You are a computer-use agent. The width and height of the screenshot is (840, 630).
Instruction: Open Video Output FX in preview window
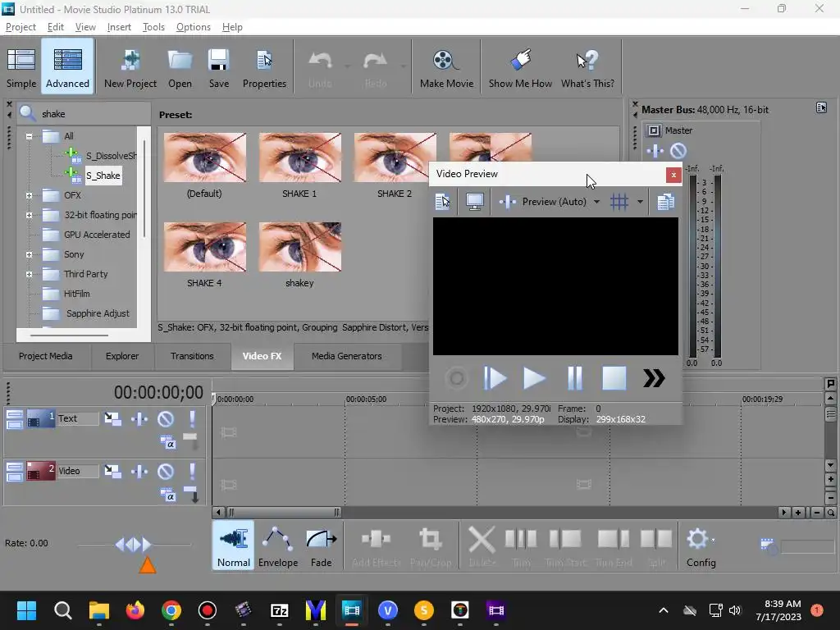click(x=507, y=202)
